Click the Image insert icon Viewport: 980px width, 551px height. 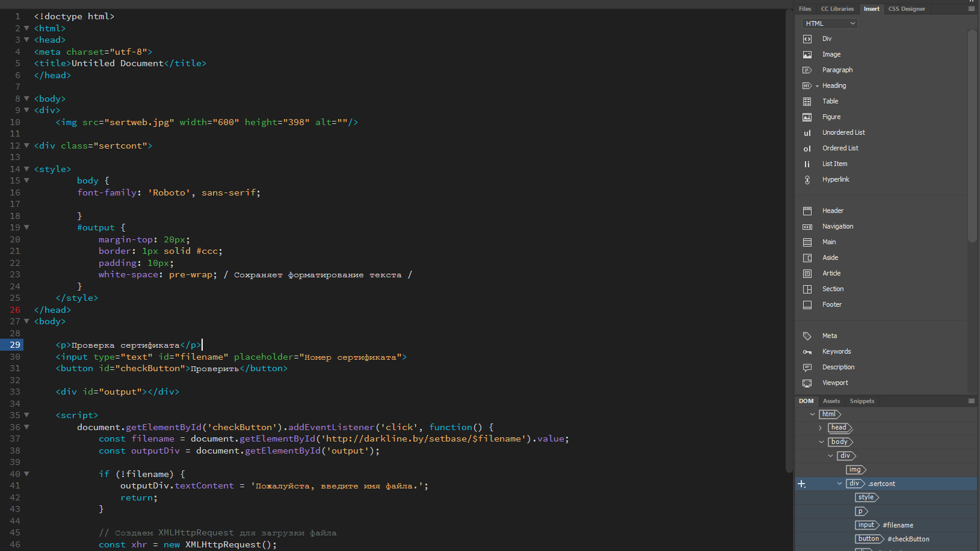pyautogui.click(x=807, y=55)
